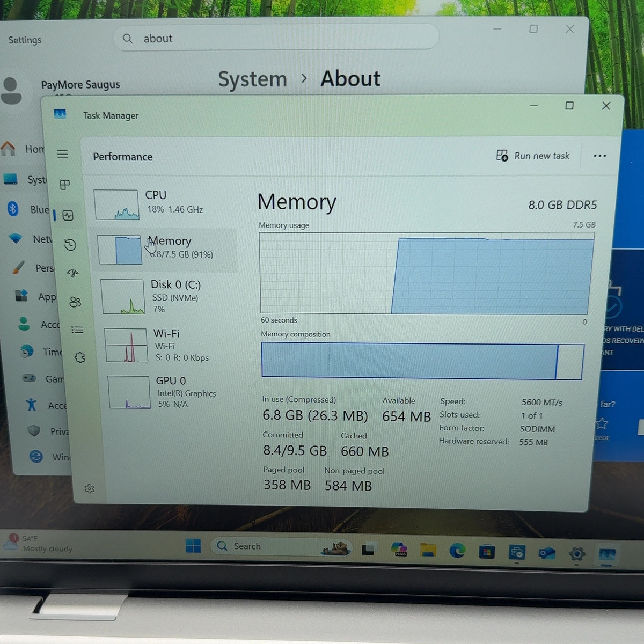Viewport: 644px width, 644px height.
Task: Select the CPU performance entry
Action: [x=164, y=204]
